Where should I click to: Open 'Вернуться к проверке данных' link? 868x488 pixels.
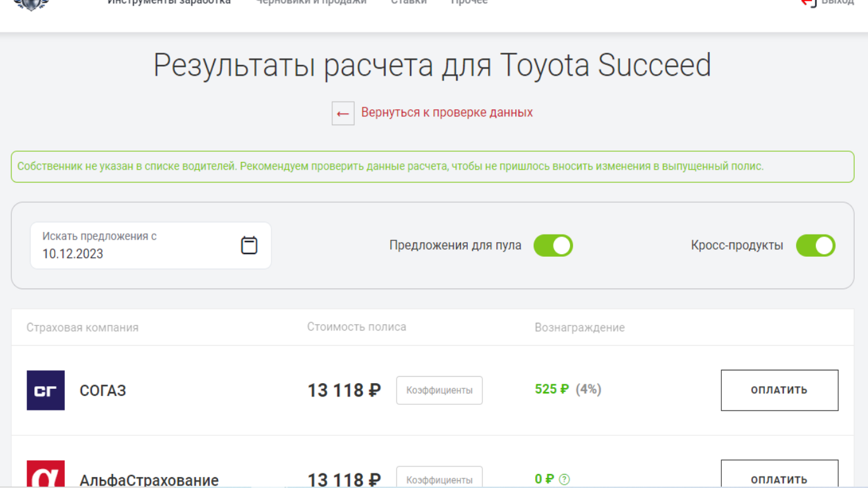pyautogui.click(x=447, y=112)
